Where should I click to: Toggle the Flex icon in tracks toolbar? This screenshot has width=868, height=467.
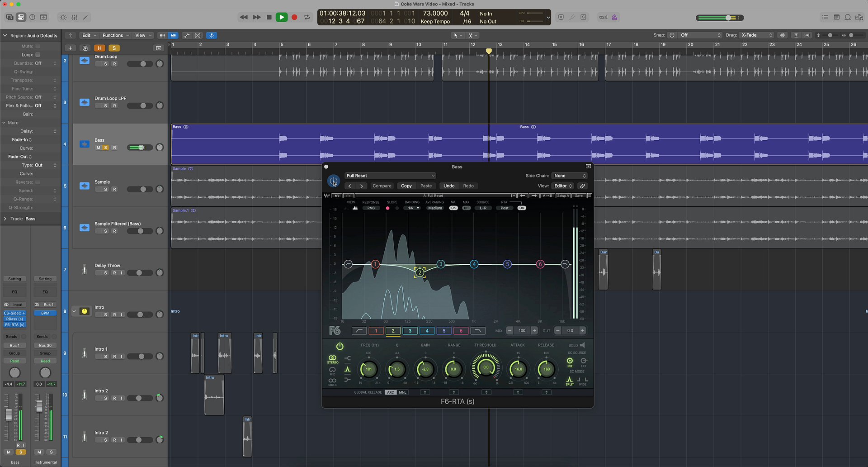click(x=198, y=35)
